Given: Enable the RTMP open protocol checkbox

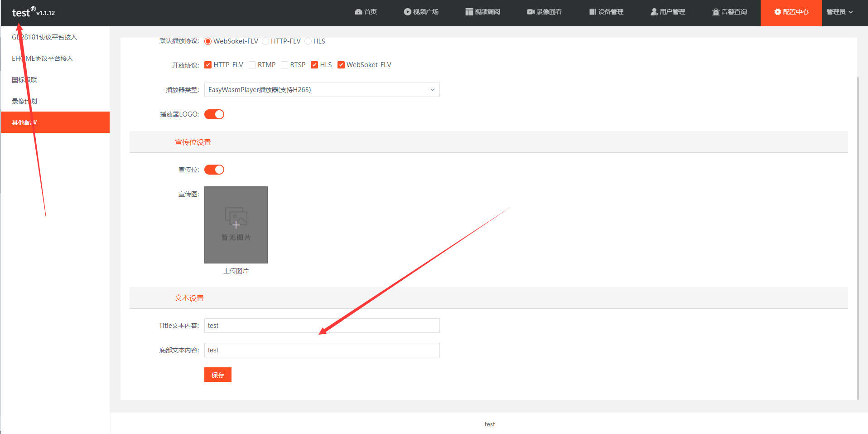Looking at the screenshot, I should point(252,65).
